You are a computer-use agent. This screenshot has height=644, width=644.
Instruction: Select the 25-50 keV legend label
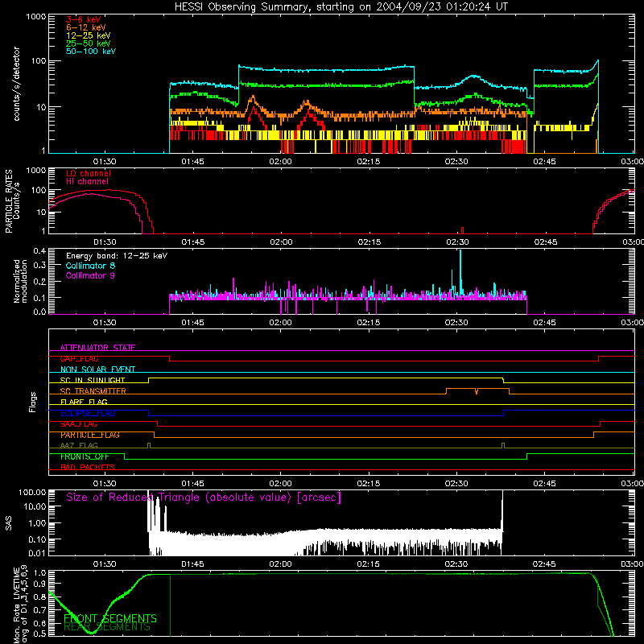tap(89, 43)
